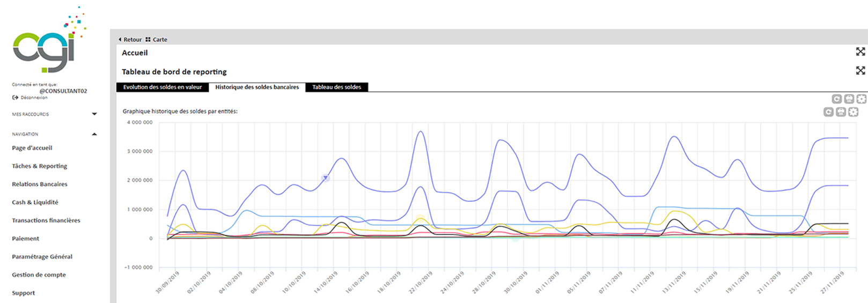Viewport: 868px width, 303px height.
Task: Open Paramétrage Général menu
Action: tap(42, 256)
